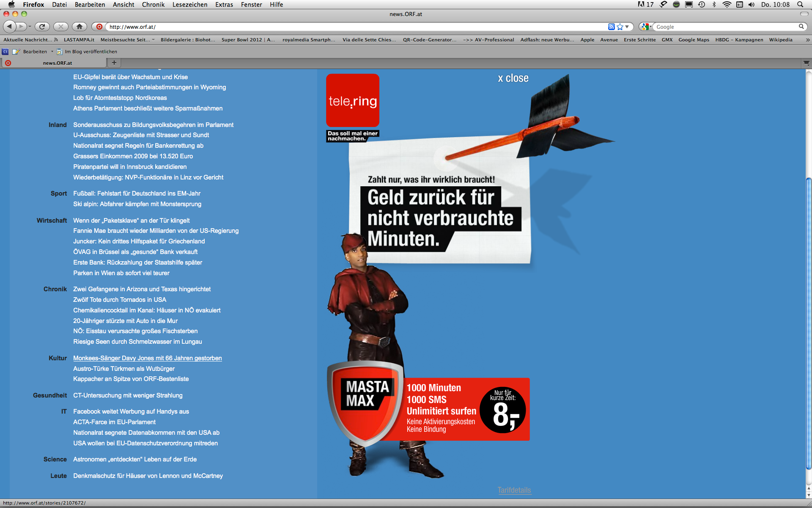Click the Geld zurück ad headline

pos(441,218)
